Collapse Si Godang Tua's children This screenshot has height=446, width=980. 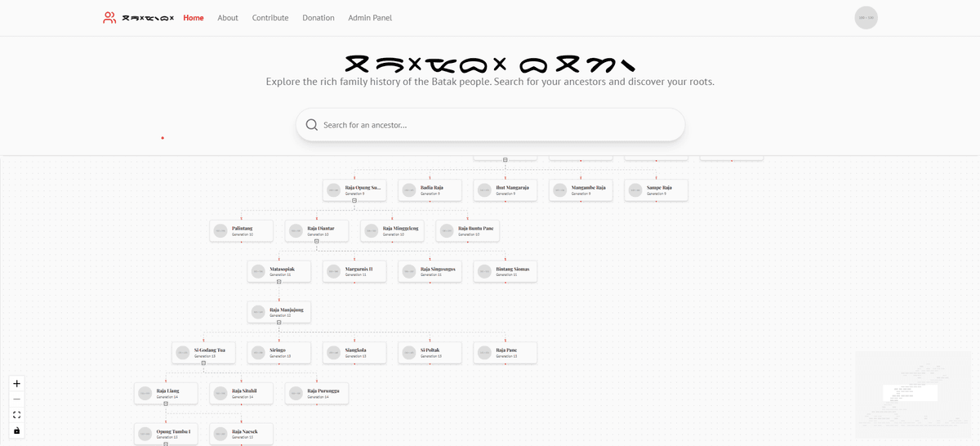pyautogui.click(x=203, y=363)
